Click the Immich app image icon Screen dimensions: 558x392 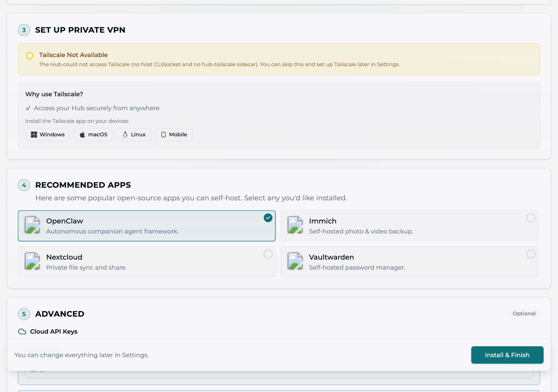coord(295,225)
